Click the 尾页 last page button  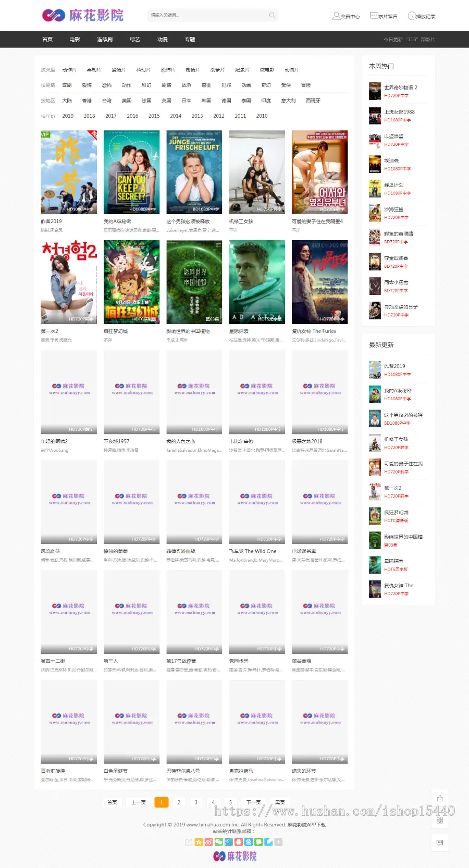[x=280, y=802]
